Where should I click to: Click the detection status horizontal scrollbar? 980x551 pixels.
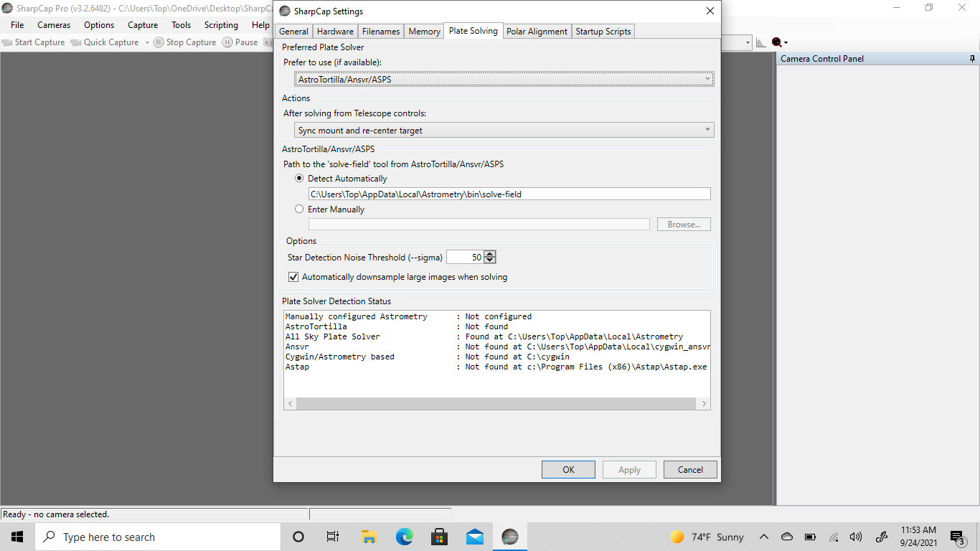(496, 404)
